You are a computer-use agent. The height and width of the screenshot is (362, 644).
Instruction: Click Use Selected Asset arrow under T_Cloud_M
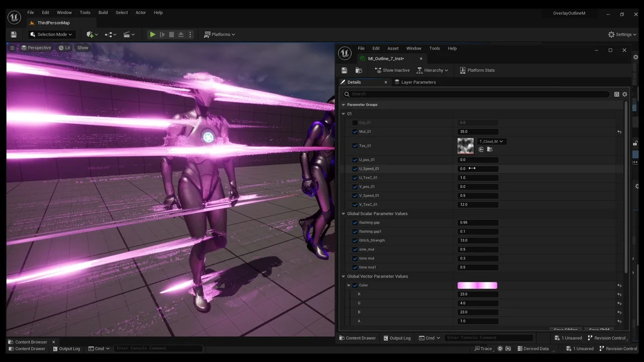pos(481,150)
